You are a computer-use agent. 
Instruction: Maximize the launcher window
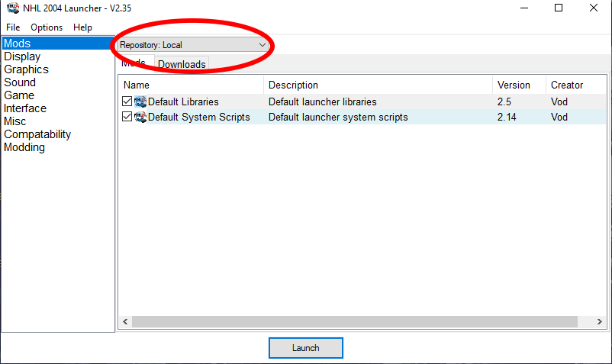559,8
